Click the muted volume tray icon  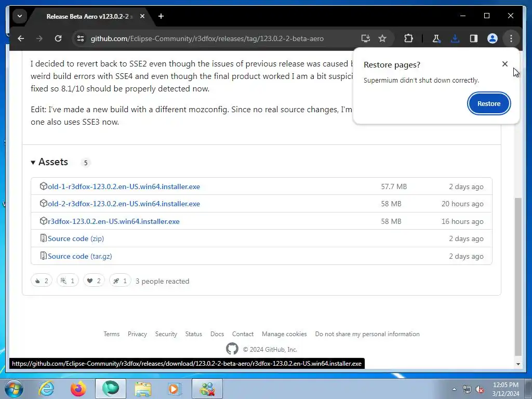[x=480, y=390]
